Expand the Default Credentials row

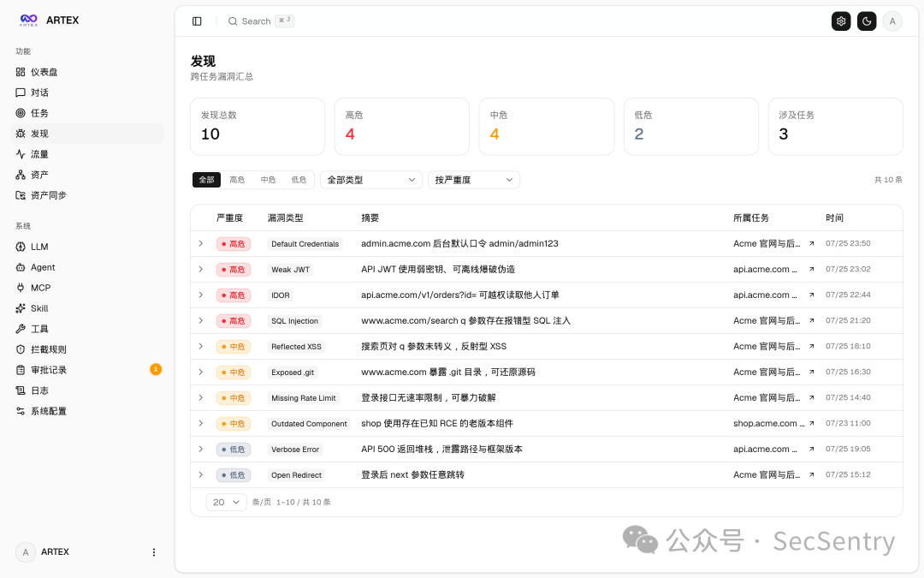coord(201,243)
